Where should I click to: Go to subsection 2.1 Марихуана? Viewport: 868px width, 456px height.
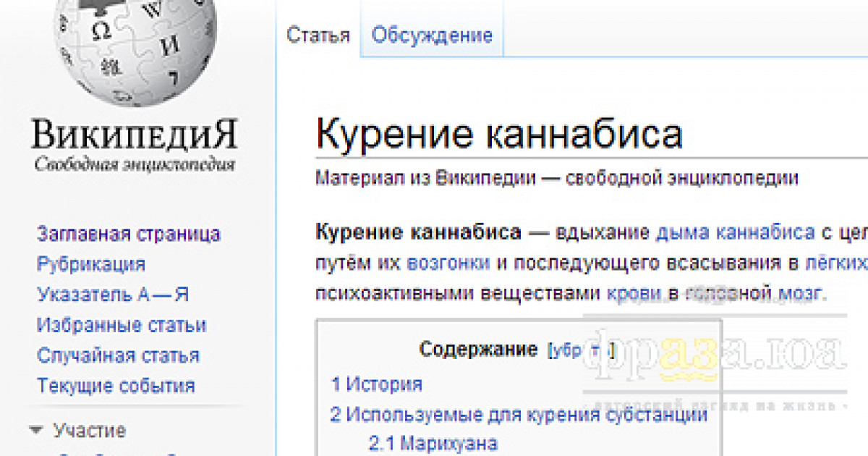click(433, 443)
